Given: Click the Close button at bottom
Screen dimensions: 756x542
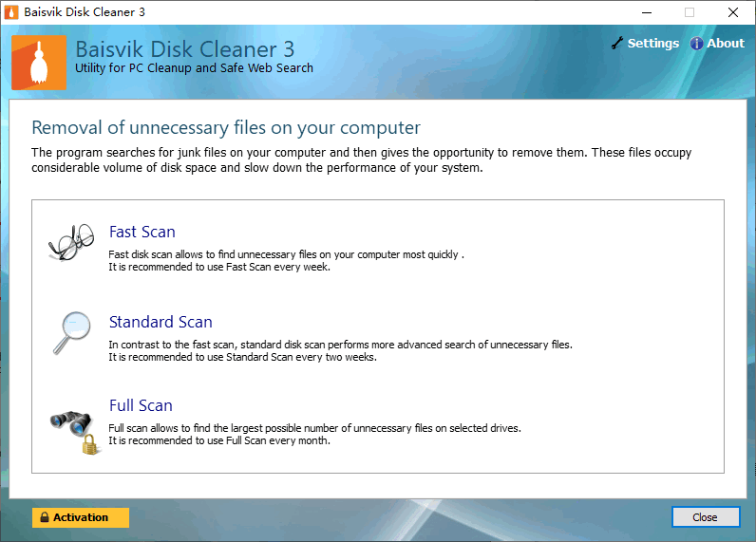Looking at the screenshot, I should pyautogui.click(x=706, y=517).
